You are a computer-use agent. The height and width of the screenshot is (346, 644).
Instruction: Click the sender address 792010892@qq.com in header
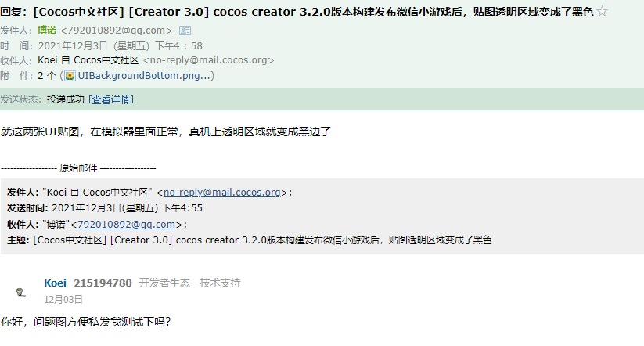pos(117,31)
